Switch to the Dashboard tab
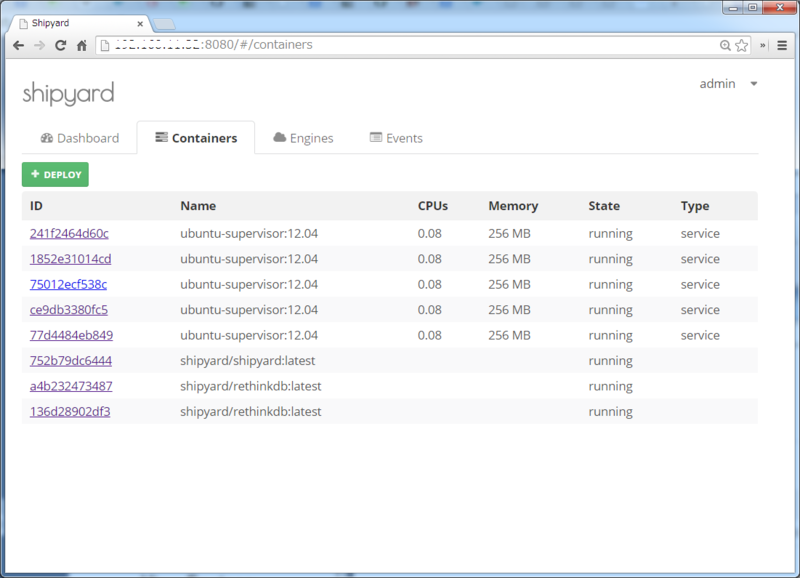 pos(80,138)
